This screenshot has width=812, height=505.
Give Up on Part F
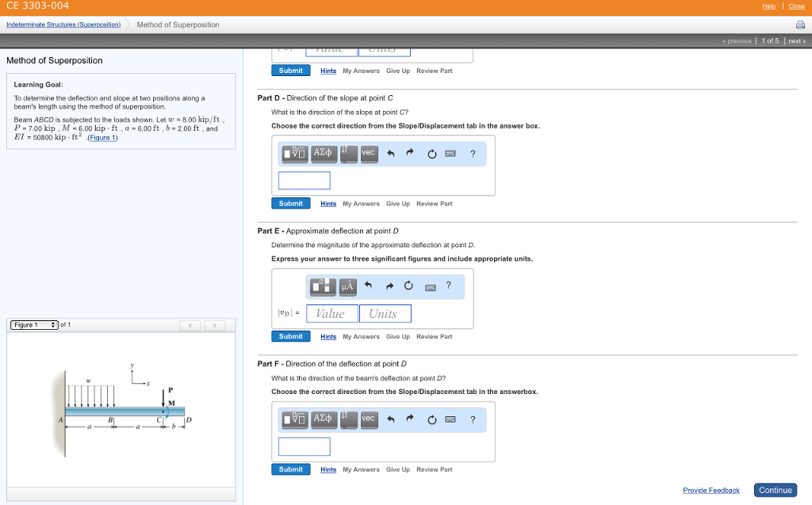tap(398, 470)
